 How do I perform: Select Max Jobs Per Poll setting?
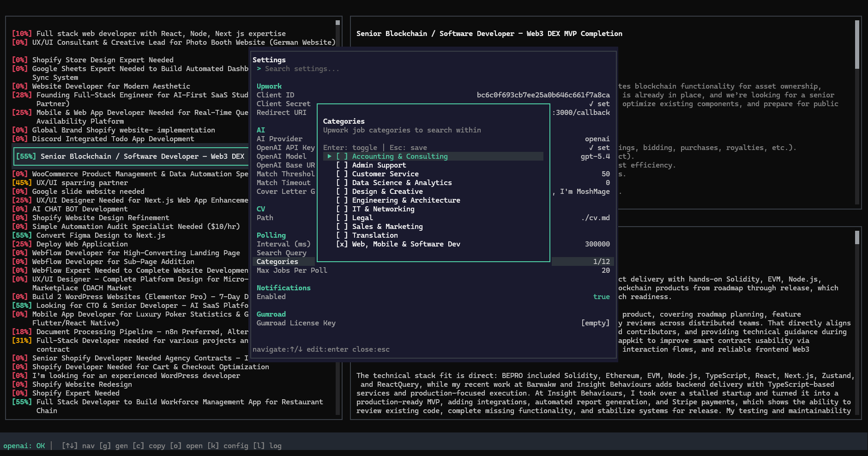pos(291,270)
